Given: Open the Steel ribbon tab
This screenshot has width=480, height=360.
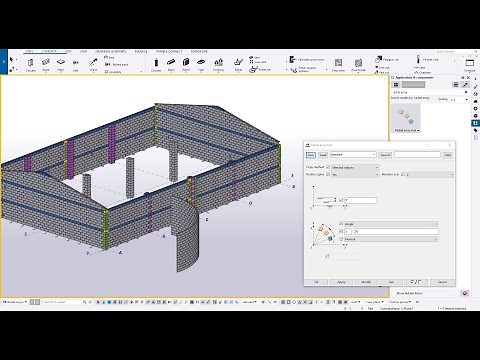Looking at the screenshot, I should (x=29, y=52).
